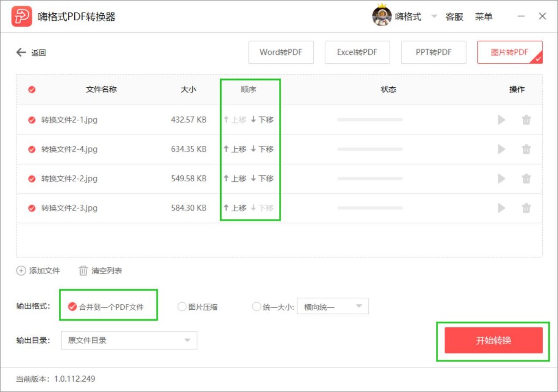Click progress bar of 转换文件2-4.jpg
The image size is (558, 392).
(x=370, y=149)
